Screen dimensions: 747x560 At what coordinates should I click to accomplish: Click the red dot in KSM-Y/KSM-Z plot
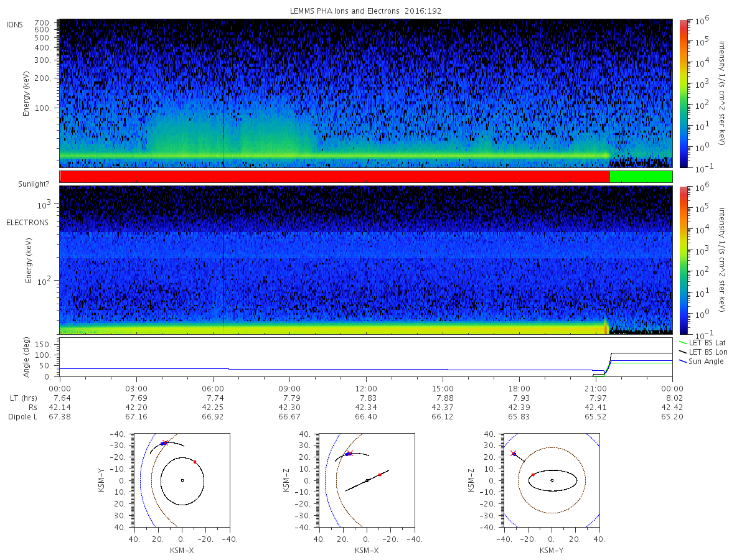coord(533,475)
